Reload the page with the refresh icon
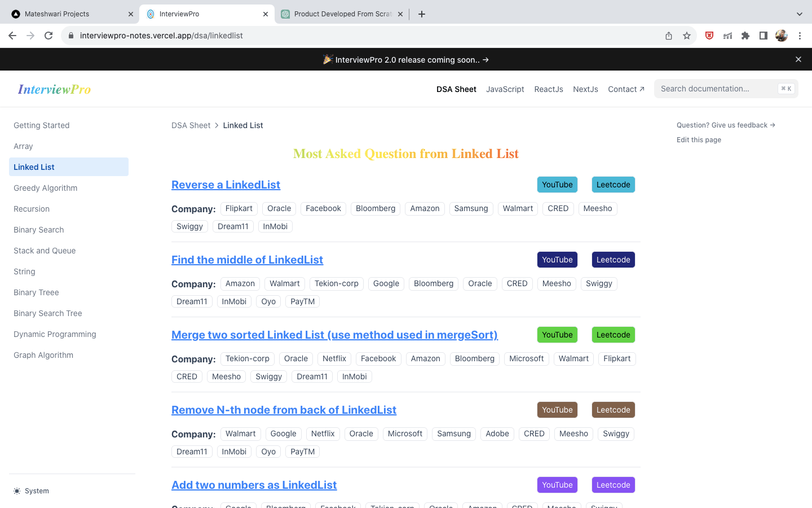 (x=48, y=36)
